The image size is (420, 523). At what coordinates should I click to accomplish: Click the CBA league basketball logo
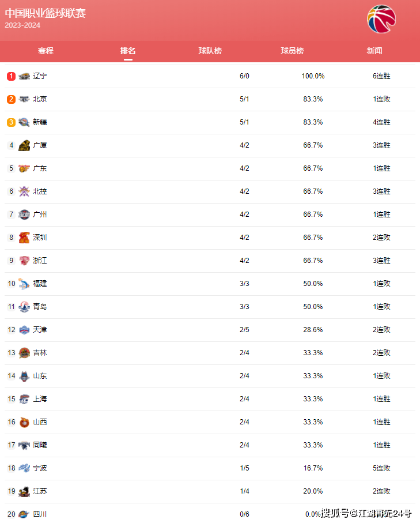(381, 19)
